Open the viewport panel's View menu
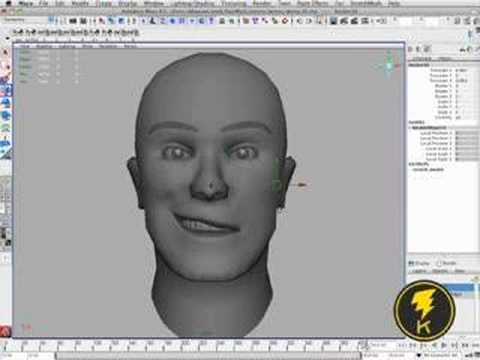 [x=25, y=46]
